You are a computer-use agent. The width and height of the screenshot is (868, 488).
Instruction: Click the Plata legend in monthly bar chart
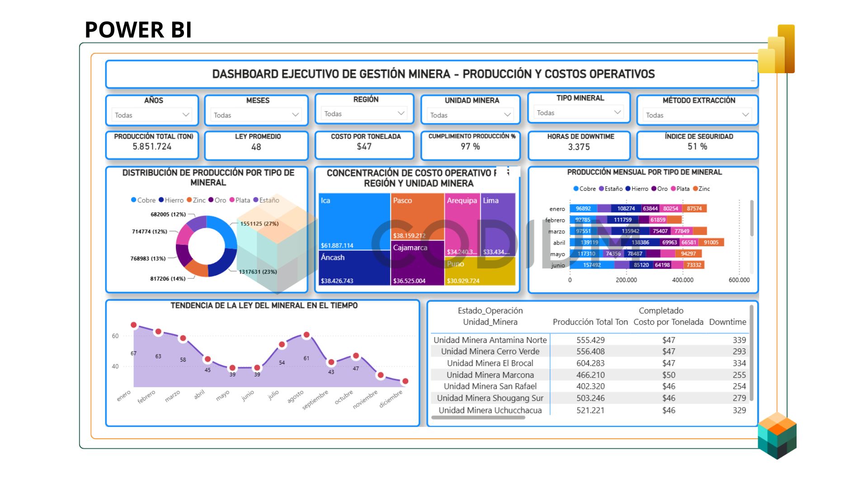coord(680,188)
